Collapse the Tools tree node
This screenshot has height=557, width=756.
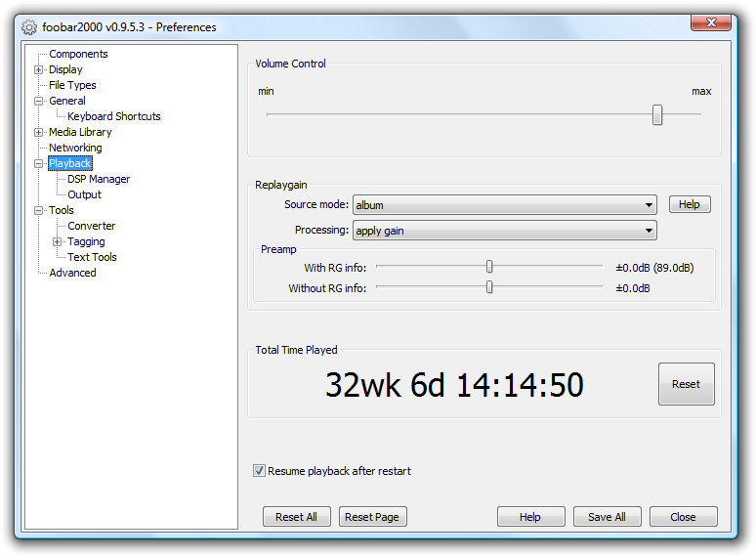click(x=39, y=210)
